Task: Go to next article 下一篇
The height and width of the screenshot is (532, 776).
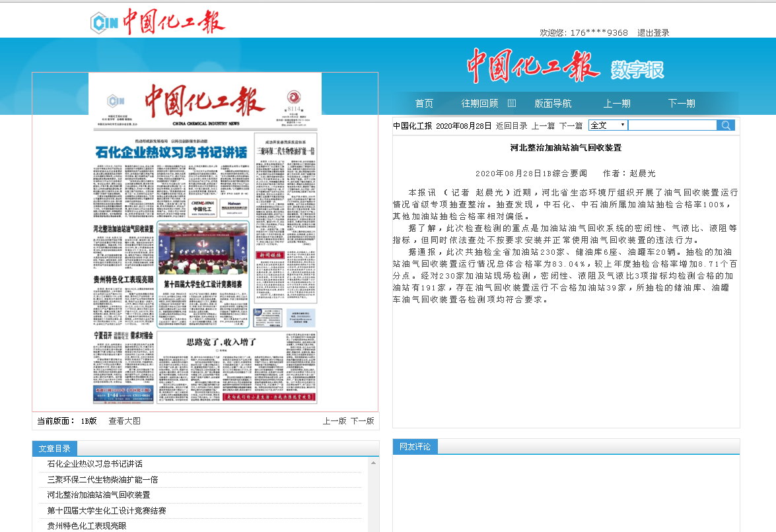Action: (x=571, y=126)
